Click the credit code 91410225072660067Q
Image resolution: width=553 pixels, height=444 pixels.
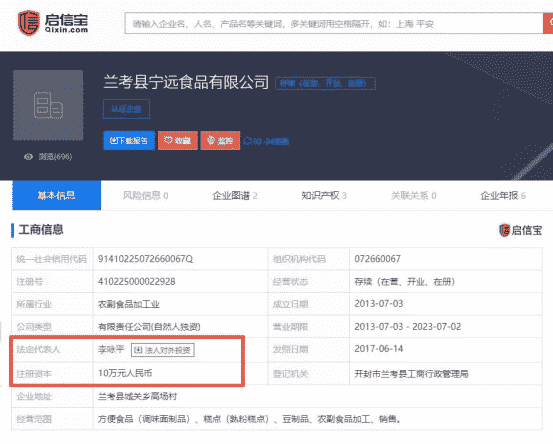tap(145, 259)
